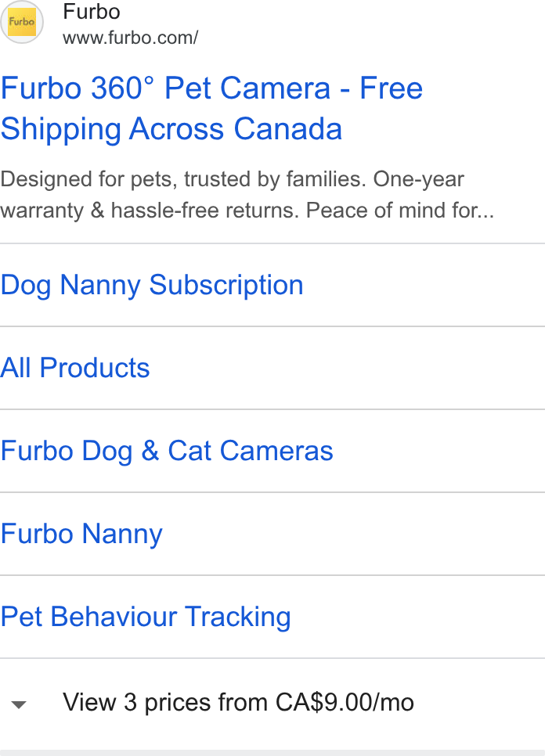Click the "Free" word in the headline
Screen dimensions: 545x756
click(392, 88)
